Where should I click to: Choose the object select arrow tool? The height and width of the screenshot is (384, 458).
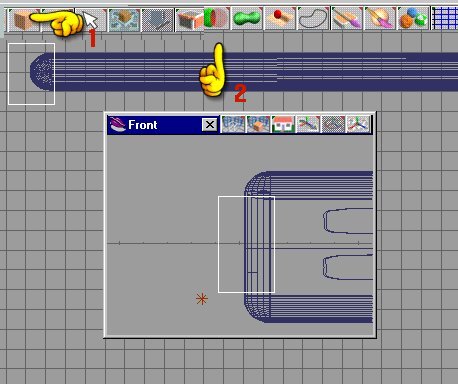(91, 20)
